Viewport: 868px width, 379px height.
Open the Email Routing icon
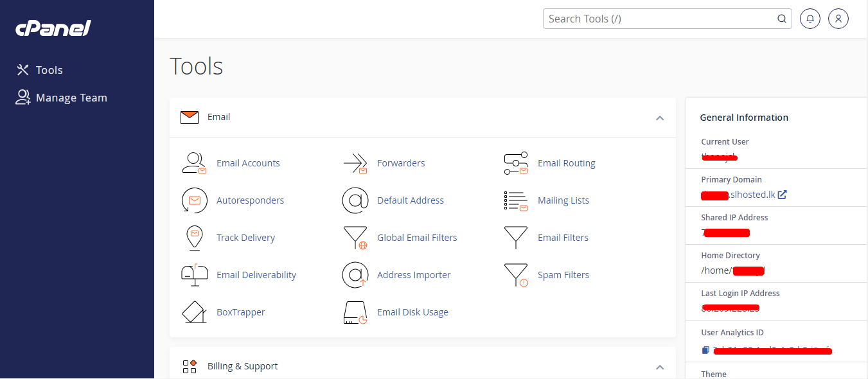tap(515, 163)
